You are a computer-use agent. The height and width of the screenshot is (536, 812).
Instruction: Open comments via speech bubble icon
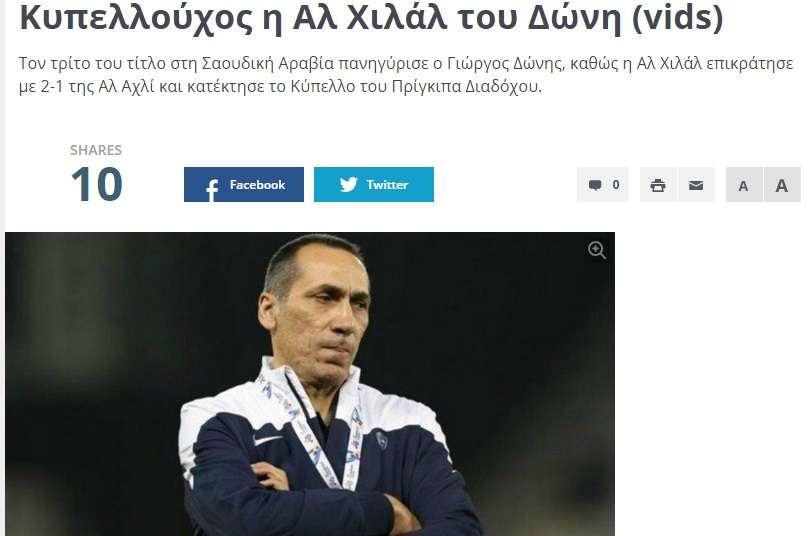[x=595, y=185]
